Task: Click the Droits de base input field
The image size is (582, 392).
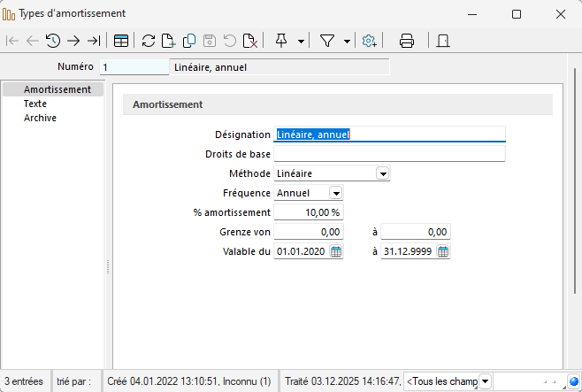Action: coord(389,154)
